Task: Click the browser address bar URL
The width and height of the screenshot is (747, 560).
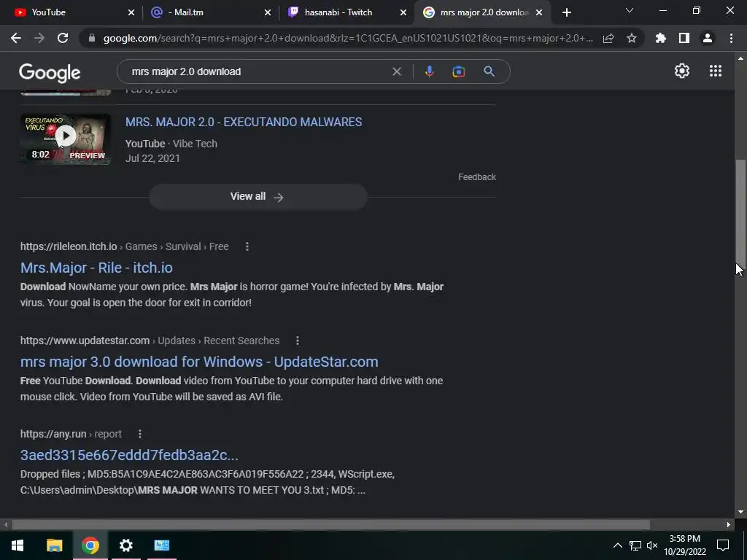Action: pos(348,38)
